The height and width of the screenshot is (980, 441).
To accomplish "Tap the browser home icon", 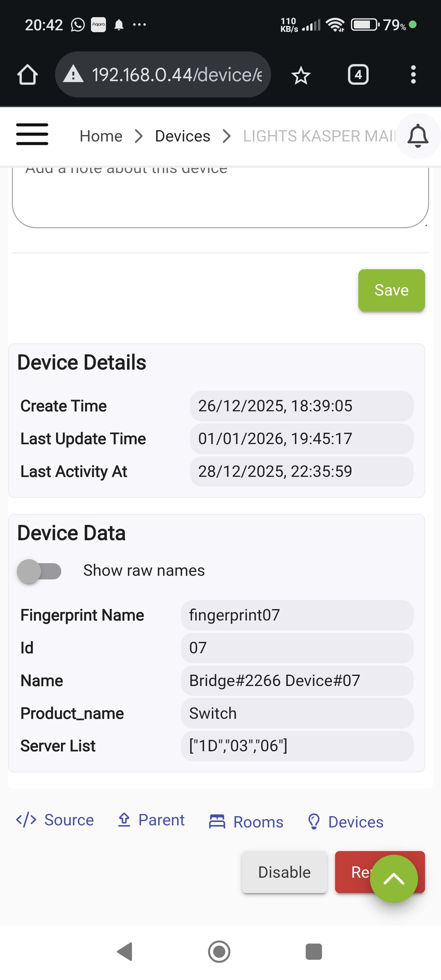I will [27, 74].
